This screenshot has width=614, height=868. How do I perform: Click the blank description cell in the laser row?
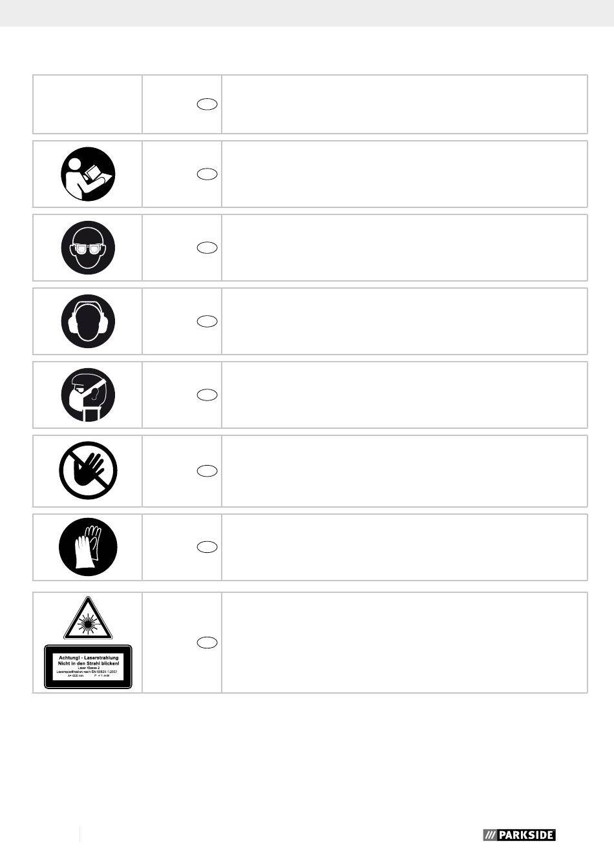[405, 643]
